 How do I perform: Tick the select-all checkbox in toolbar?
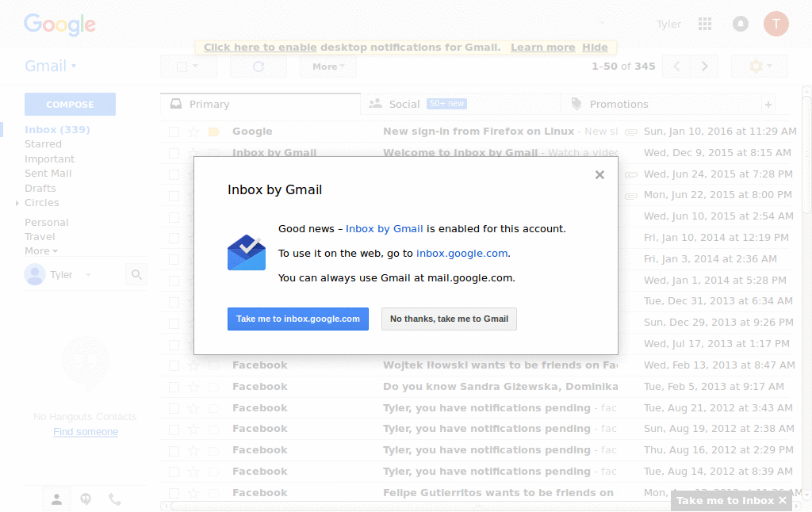(x=182, y=67)
